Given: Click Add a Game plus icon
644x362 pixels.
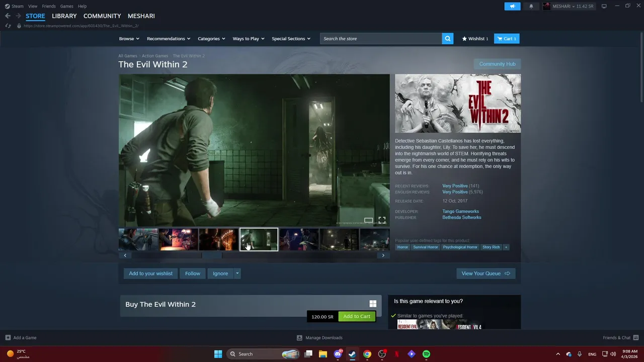Looking at the screenshot, I should (x=8, y=338).
